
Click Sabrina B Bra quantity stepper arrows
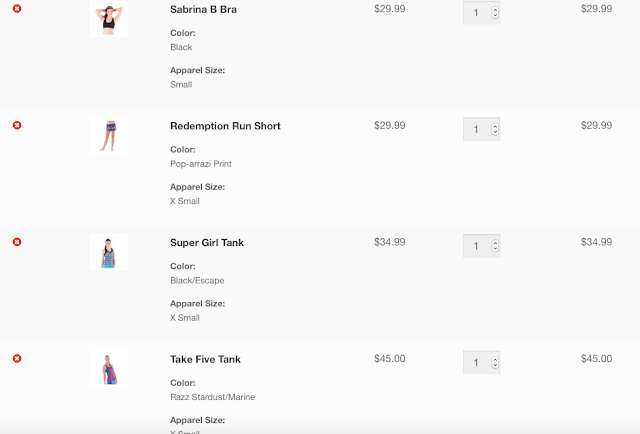click(x=495, y=13)
